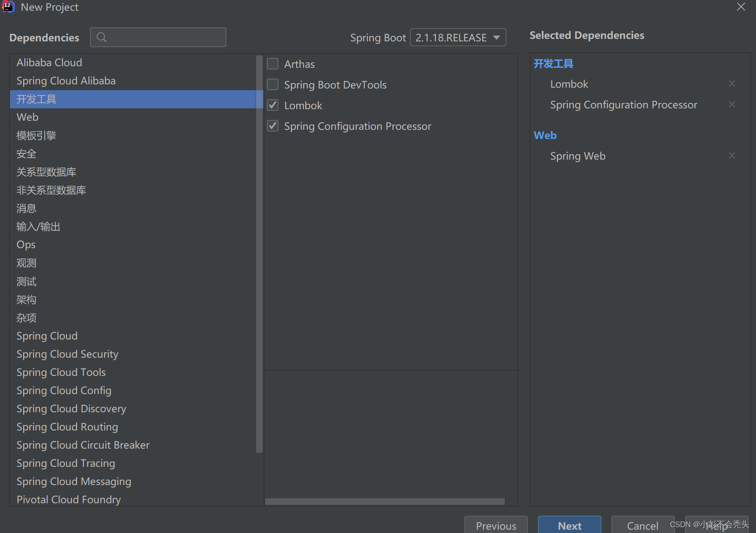Select the 开发工具 category
Image resolution: width=756 pixels, height=533 pixels.
pos(133,99)
